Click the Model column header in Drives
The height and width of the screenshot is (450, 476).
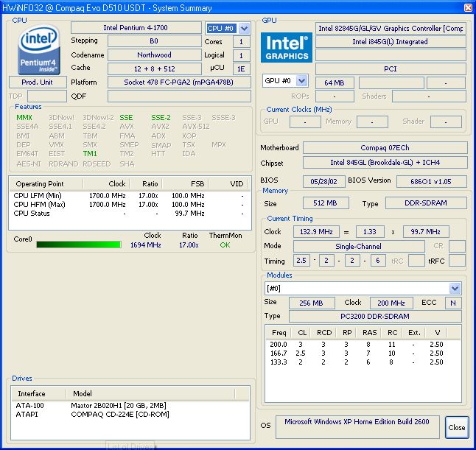point(83,393)
